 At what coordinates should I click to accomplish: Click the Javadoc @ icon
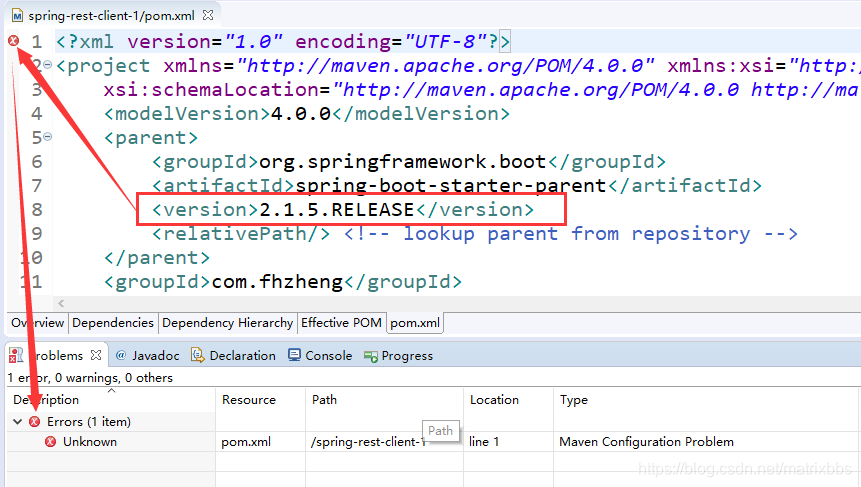point(121,355)
